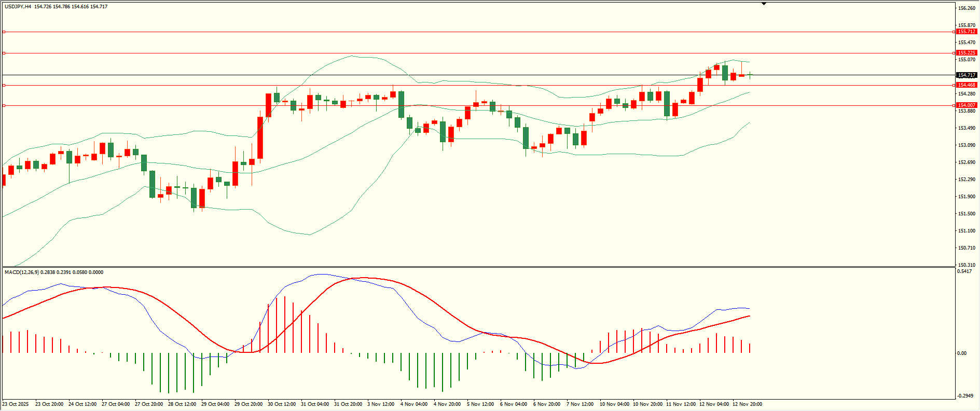Click the USDJPY,H4 symbol label
Viewport: 980px width, 411px height.
pyautogui.click(x=18, y=7)
